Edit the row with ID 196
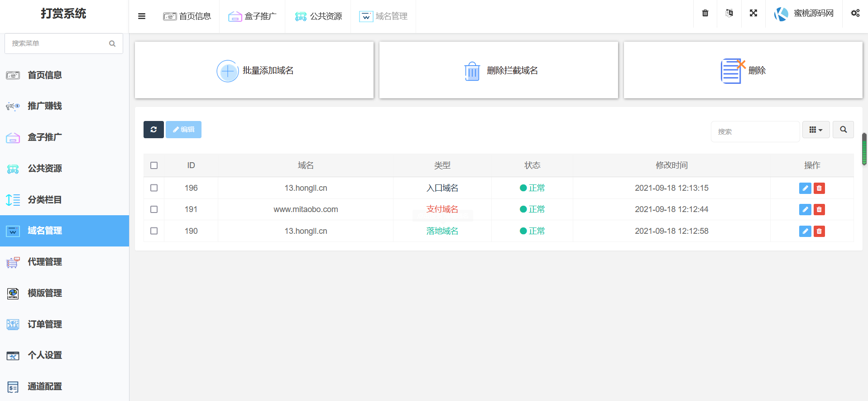The width and height of the screenshot is (868, 401). [805, 188]
